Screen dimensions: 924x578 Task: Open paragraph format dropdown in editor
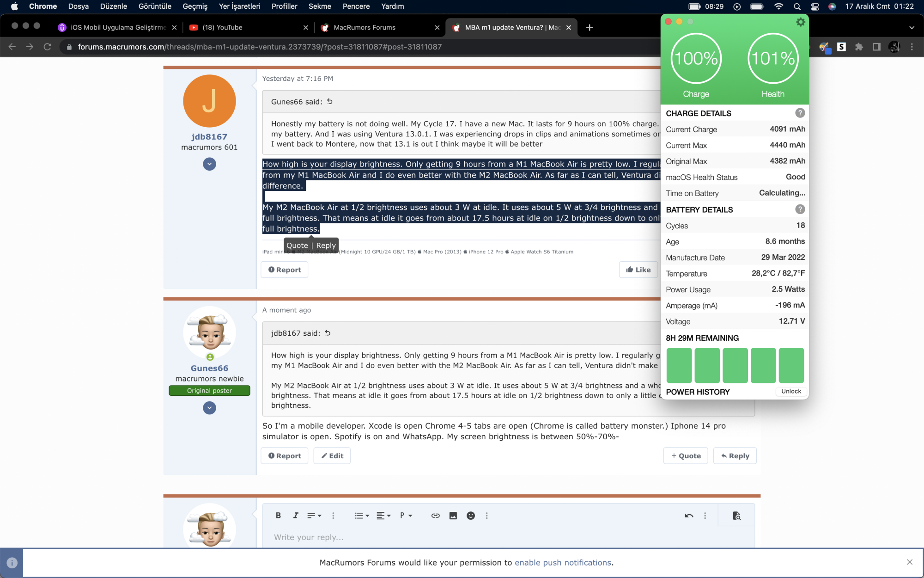coord(406,516)
